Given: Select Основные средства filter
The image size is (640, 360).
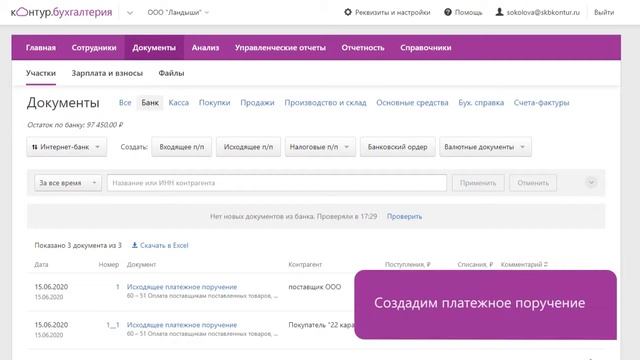Looking at the screenshot, I should pos(412,103).
